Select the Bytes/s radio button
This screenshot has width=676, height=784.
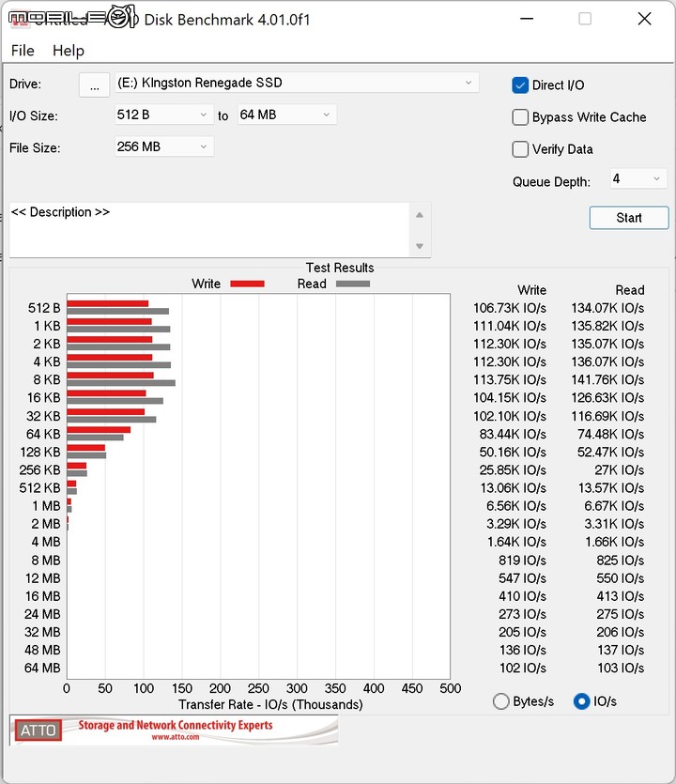pyautogui.click(x=501, y=701)
